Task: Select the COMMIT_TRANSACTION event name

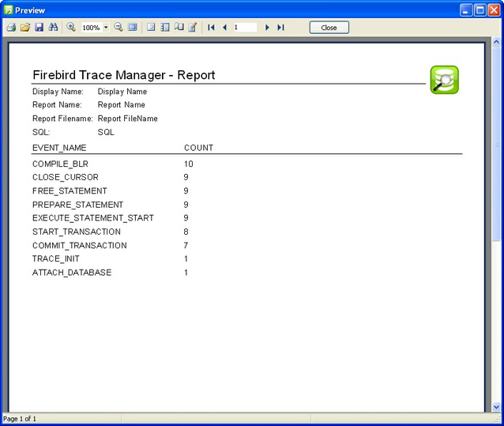Action: tap(80, 246)
